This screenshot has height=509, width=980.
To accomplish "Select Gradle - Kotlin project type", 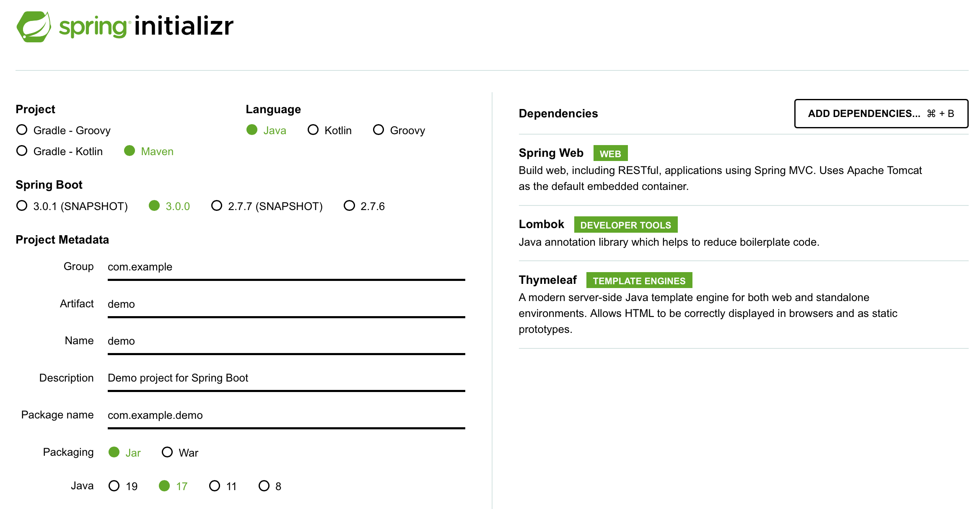I will [22, 151].
